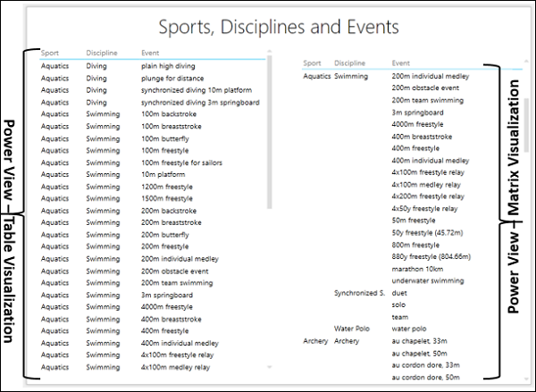Screen dimensions: 536x392
Task: Click the duet event in matrix
Action: (400, 293)
